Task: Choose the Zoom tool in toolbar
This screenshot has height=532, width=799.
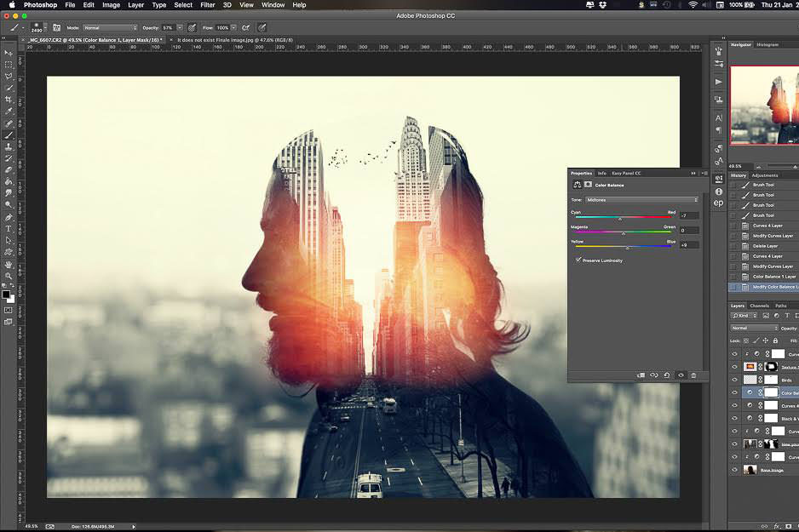Action: click(9, 276)
